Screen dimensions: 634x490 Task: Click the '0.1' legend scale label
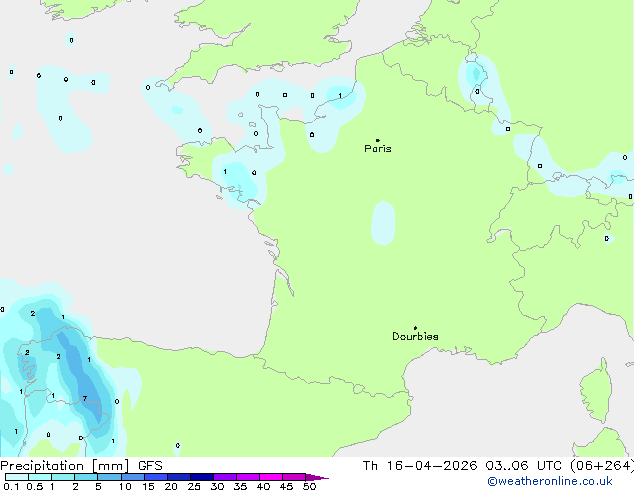tap(11, 486)
